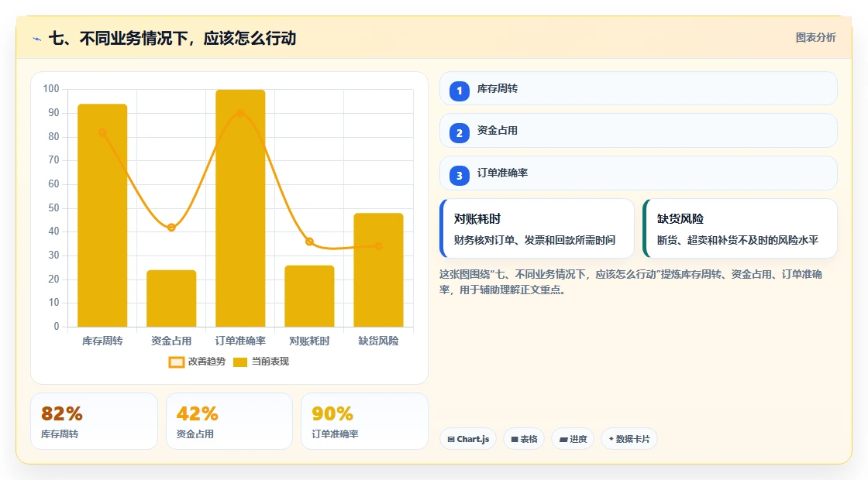
Task: Click the 90% 订单准确率 stat card
Action: pyautogui.click(x=364, y=421)
